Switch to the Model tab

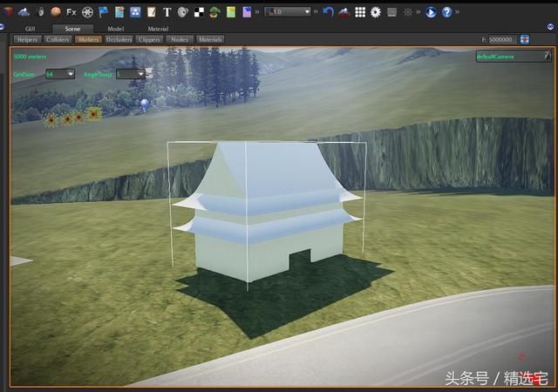point(115,29)
